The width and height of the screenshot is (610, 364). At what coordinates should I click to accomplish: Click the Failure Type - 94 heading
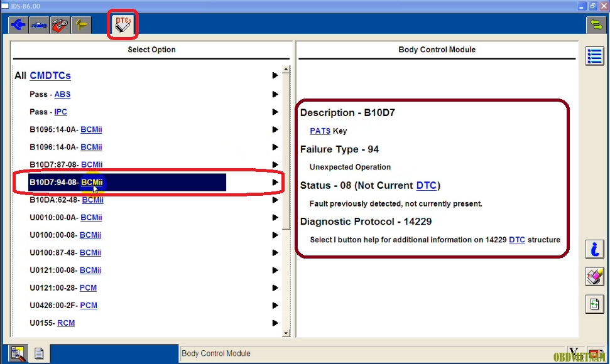(x=339, y=149)
